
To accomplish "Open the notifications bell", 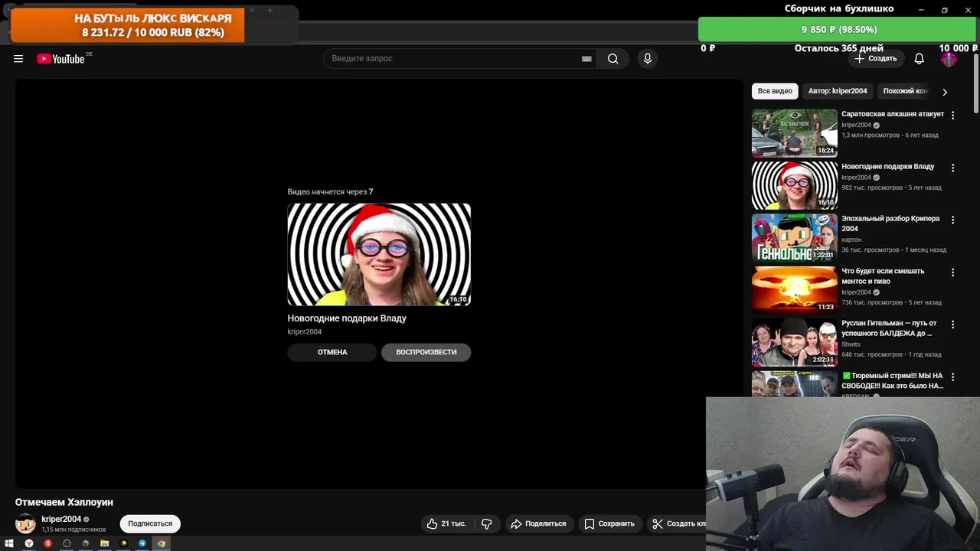I will pyautogui.click(x=920, y=59).
